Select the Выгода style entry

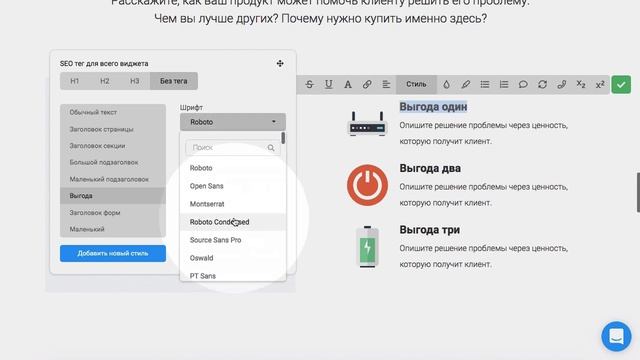(x=113, y=196)
